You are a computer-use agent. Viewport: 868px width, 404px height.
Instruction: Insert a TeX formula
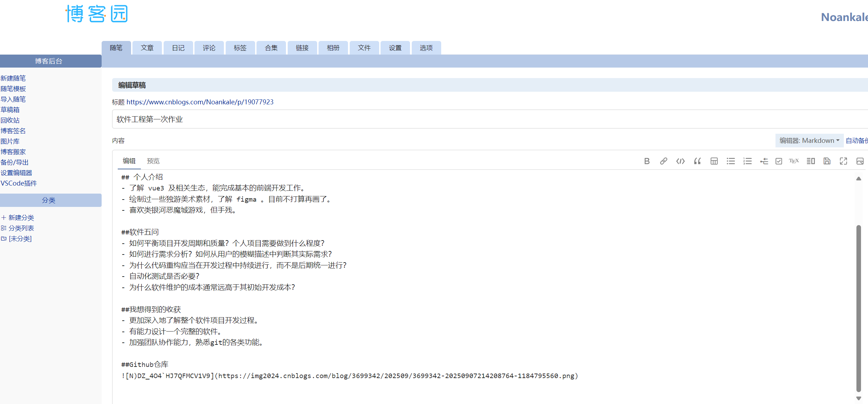click(x=794, y=161)
